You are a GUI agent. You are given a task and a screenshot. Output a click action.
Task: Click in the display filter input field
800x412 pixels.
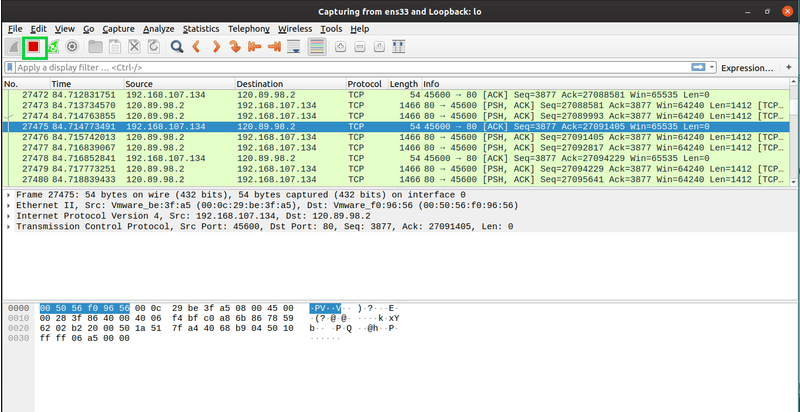coord(350,68)
